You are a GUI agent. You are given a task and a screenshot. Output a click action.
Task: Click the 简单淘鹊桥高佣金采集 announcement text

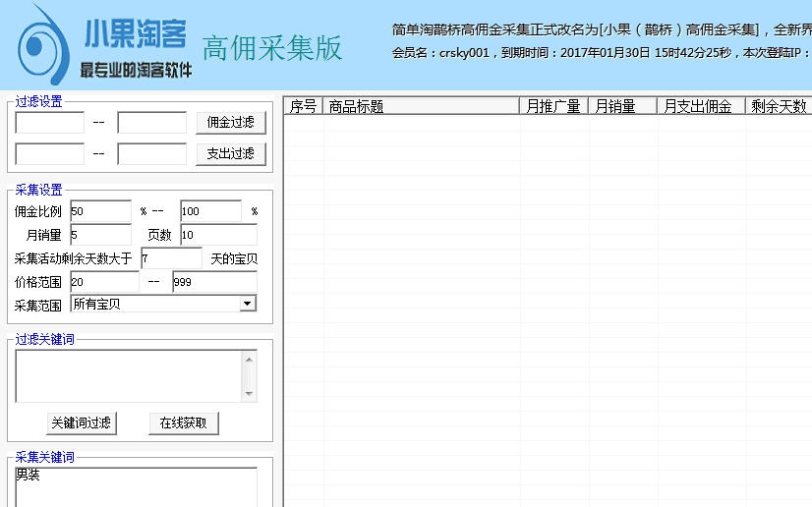(602, 29)
